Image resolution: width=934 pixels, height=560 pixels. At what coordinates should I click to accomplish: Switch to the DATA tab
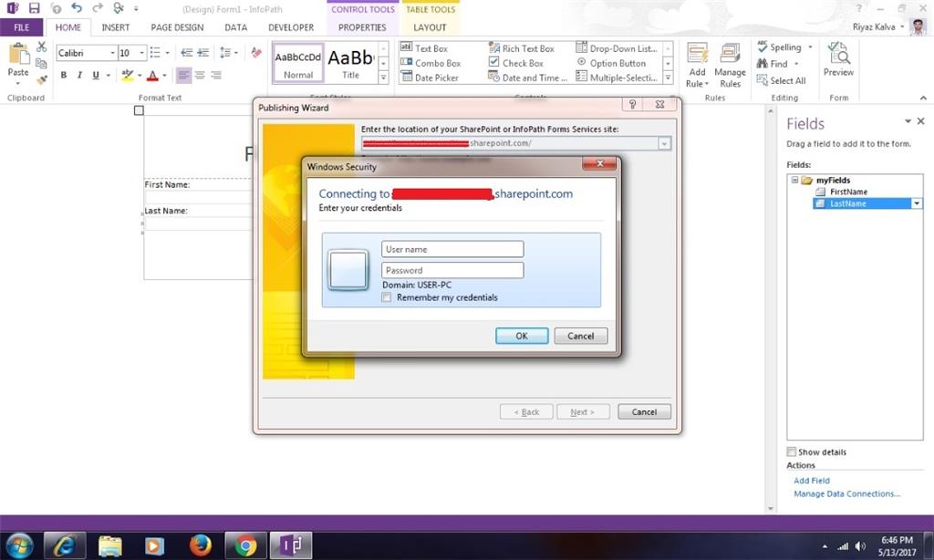[236, 27]
